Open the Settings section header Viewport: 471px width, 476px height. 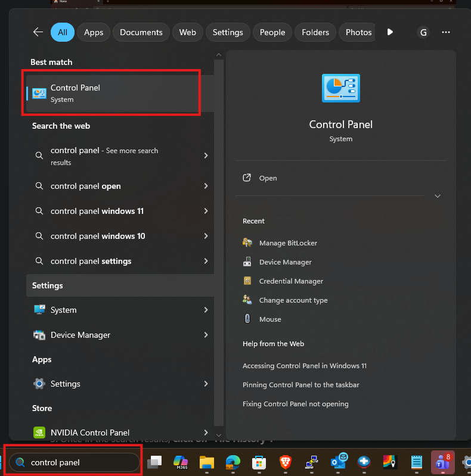120,285
